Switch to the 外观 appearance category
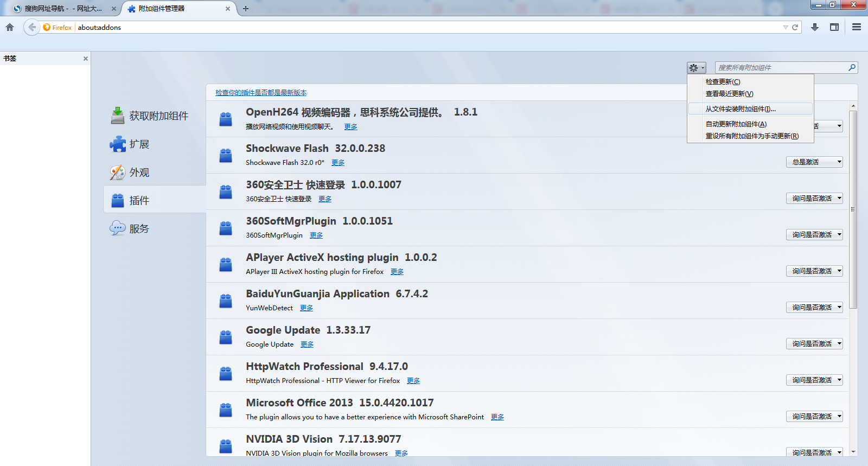Viewport: 868px width, 466px height. [155, 172]
